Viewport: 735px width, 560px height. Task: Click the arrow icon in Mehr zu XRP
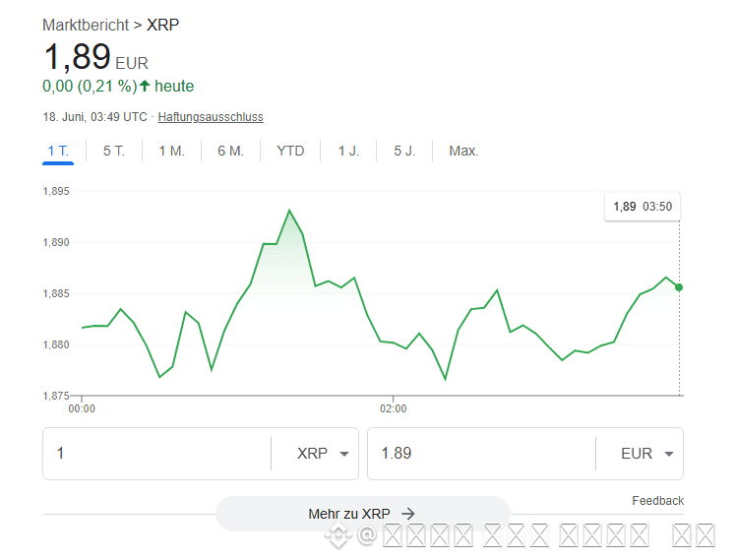408,514
